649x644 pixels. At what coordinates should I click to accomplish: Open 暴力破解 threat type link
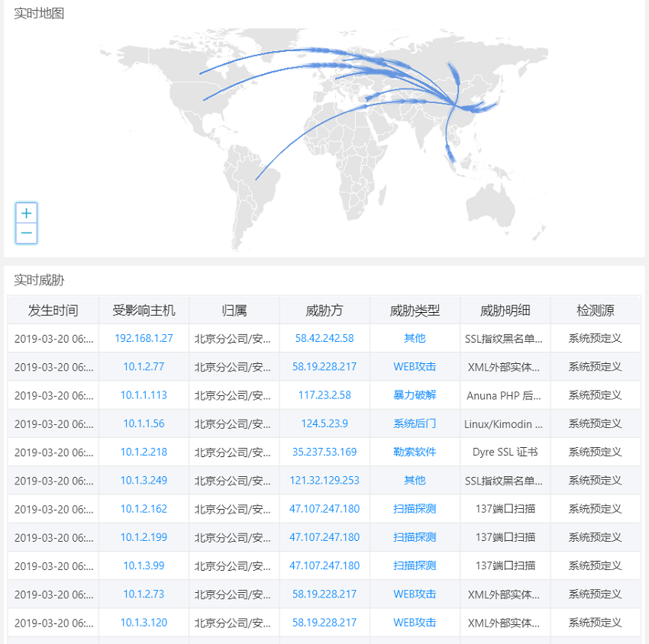(x=415, y=395)
